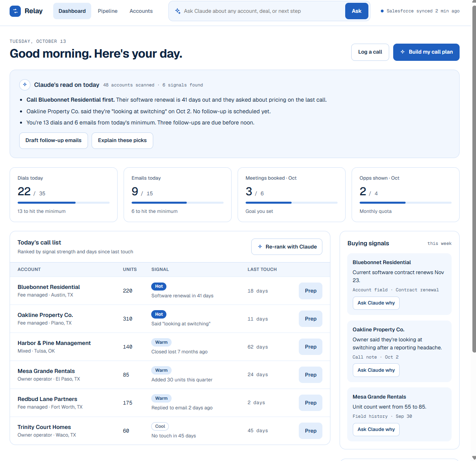The image size is (476, 461).
Task: Click Oakline Property Co. buying signal title
Action: pos(378,329)
